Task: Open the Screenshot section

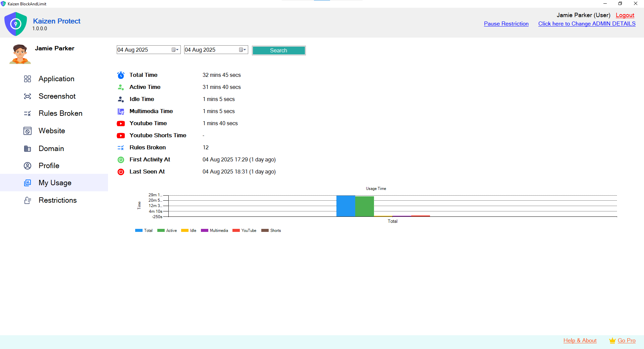Action: coord(57,96)
